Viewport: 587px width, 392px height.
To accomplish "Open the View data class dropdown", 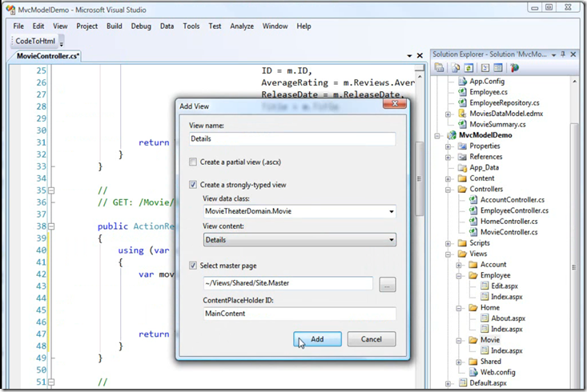I will (392, 211).
